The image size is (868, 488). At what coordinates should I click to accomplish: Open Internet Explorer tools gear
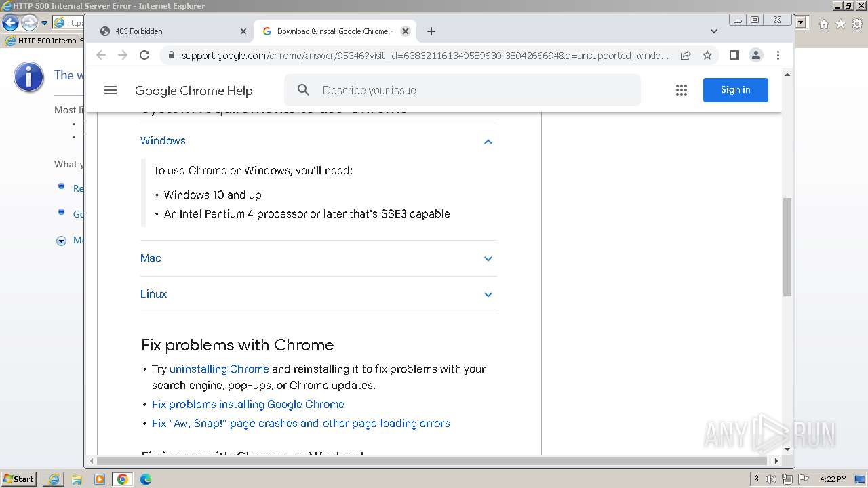pos(857,24)
